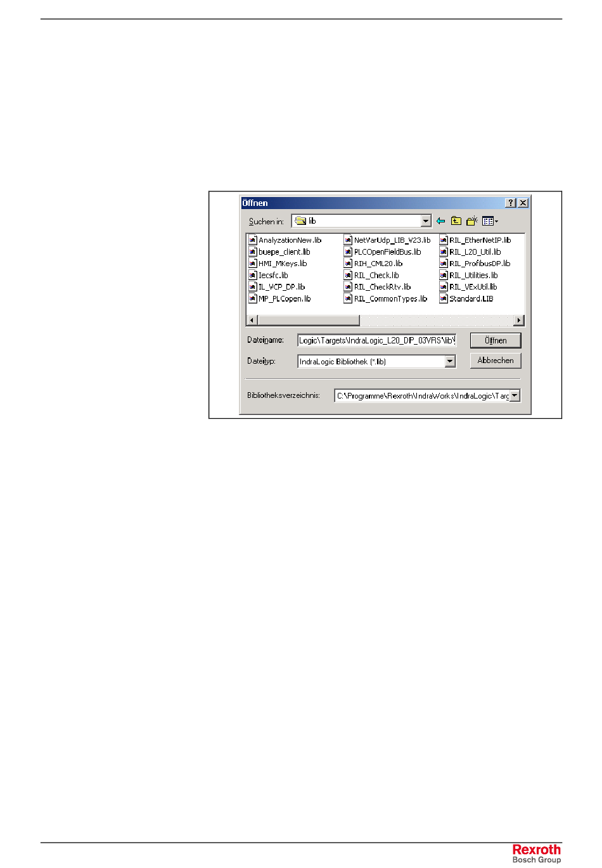Click the horizontal scrollbar thumb

coord(309,321)
